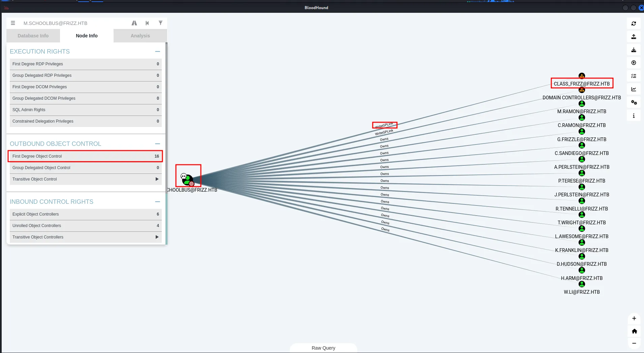Select the H.ARM user node icon

[582, 270]
